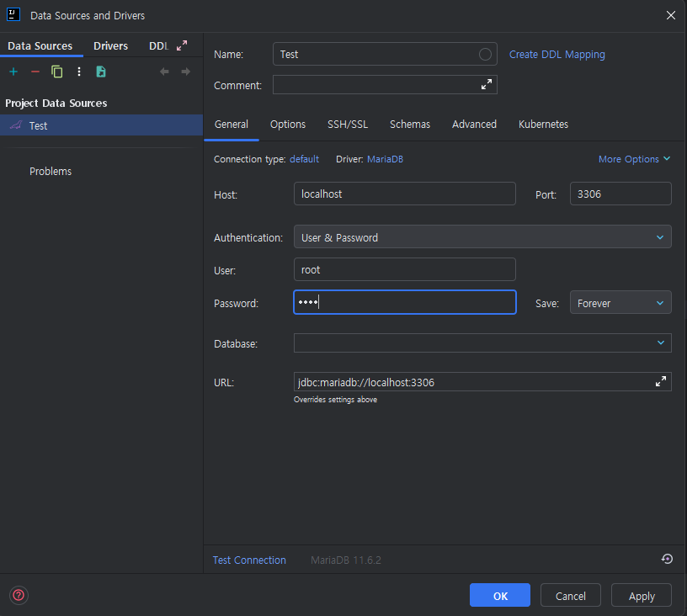Expand the URL field editor
The width and height of the screenshot is (687, 616).
tap(661, 381)
